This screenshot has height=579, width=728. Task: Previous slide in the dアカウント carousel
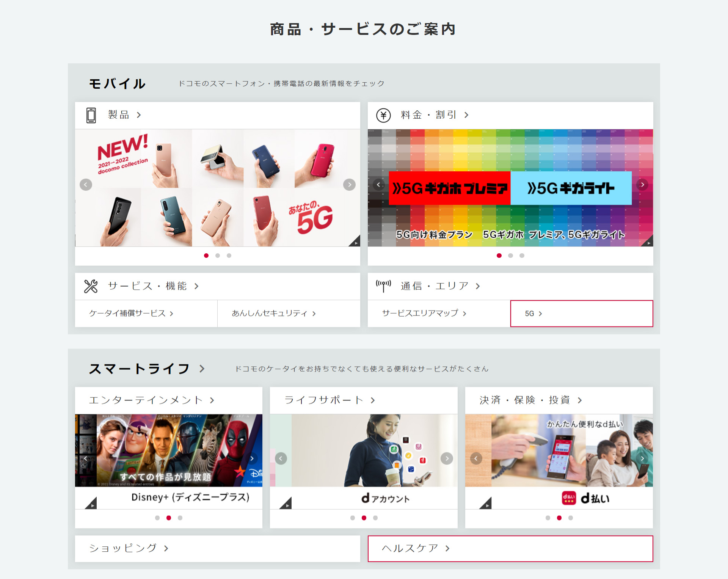(281, 458)
